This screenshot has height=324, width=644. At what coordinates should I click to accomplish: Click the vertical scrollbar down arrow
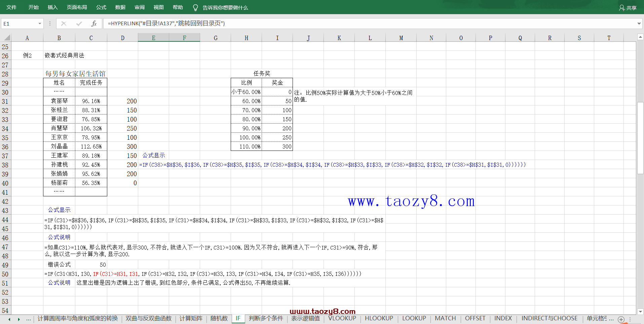click(640, 312)
